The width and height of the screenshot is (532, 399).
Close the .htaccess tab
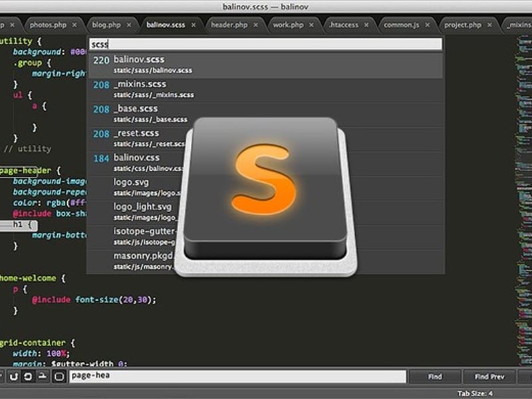(x=366, y=25)
